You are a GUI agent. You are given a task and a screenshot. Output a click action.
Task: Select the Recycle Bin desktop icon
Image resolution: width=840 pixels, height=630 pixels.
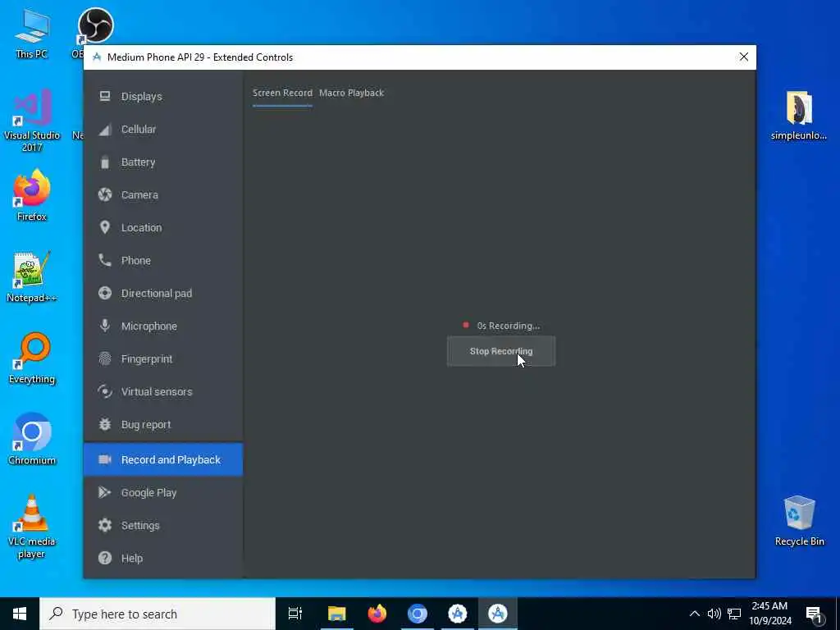click(799, 521)
